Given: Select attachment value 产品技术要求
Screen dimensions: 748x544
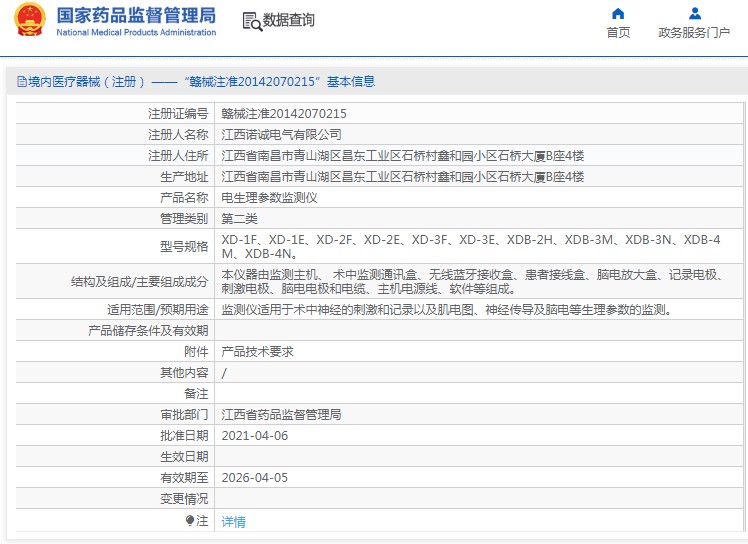Looking at the screenshot, I should [x=258, y=352].
